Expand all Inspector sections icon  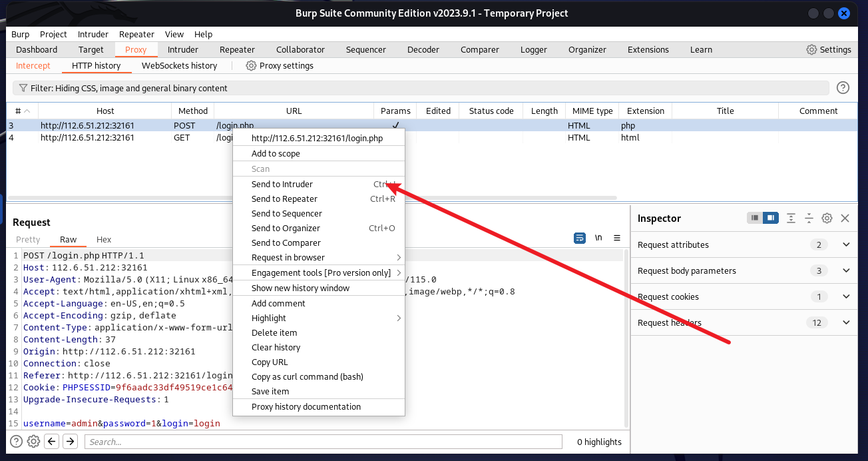pyautogui.click(x=791, y=218)
